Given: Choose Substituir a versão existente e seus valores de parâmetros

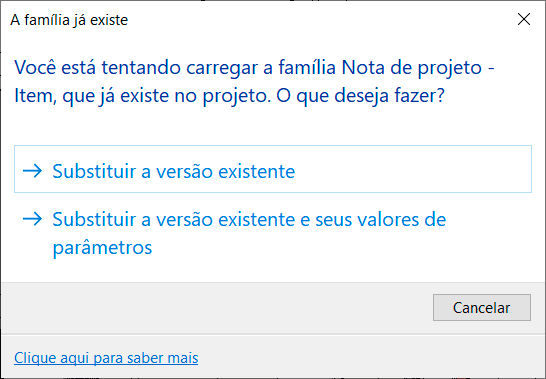Looking at the screenshot, I should coord(273,233).
